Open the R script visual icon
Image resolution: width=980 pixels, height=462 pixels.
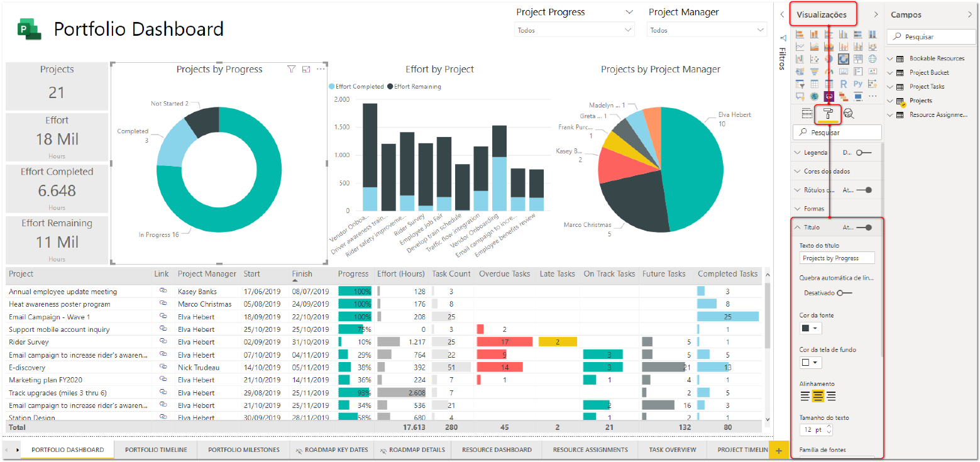844,84
